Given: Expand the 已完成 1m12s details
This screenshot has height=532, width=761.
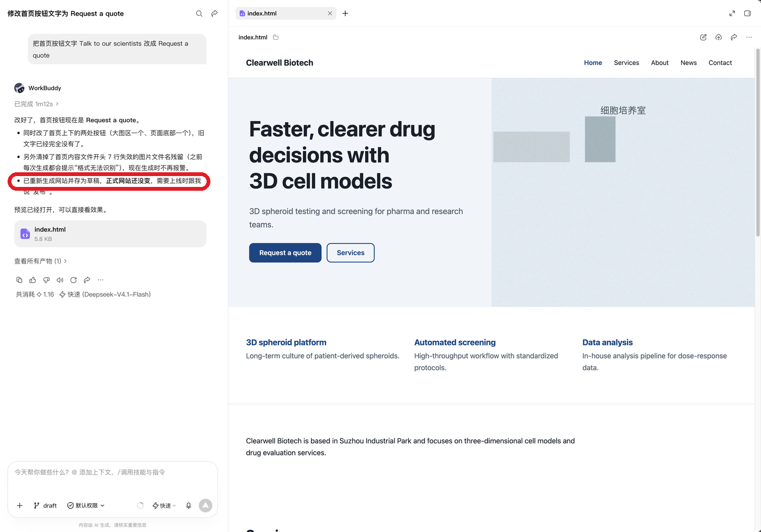Looking at the screenshot, I should 36,104.
